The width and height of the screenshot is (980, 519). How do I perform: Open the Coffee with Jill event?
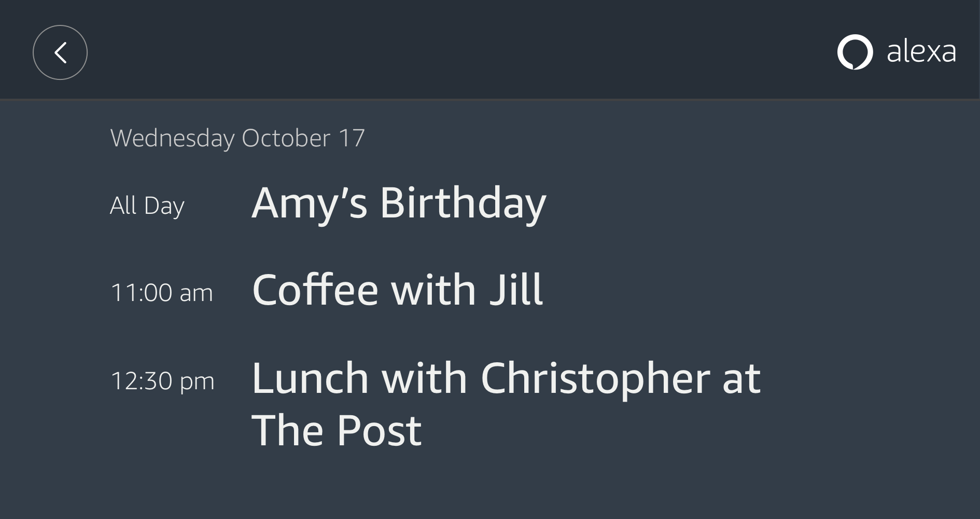[397, 290]
